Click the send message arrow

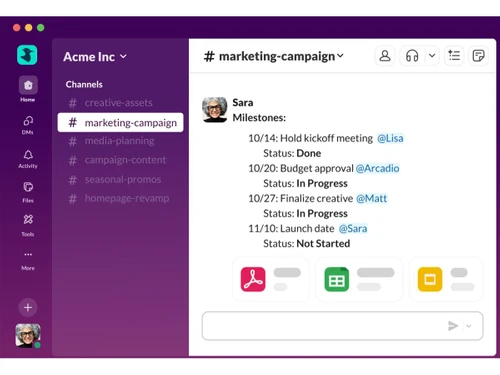click(453, 326)
